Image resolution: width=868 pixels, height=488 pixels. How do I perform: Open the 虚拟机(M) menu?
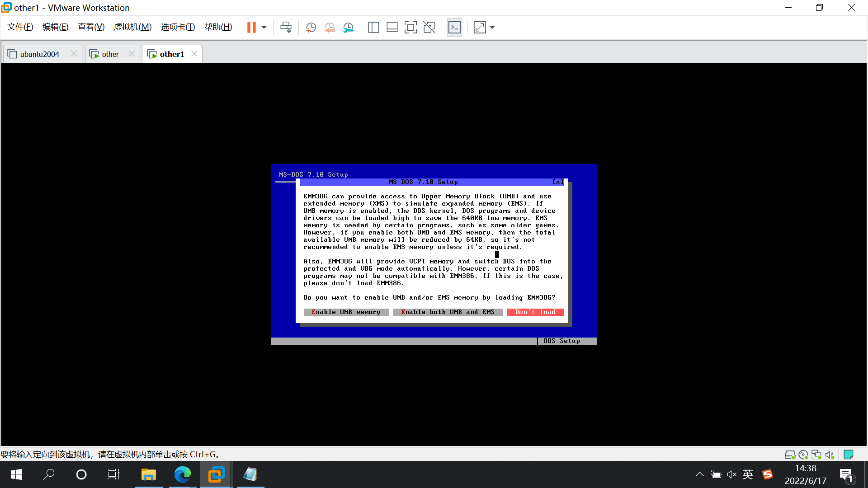(x=132, y=27)
